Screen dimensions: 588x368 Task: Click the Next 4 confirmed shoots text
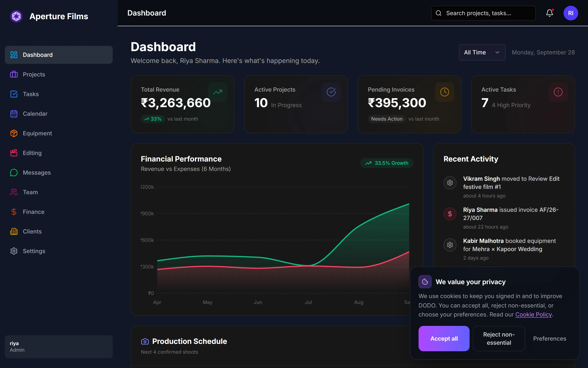tap(169, 352)
